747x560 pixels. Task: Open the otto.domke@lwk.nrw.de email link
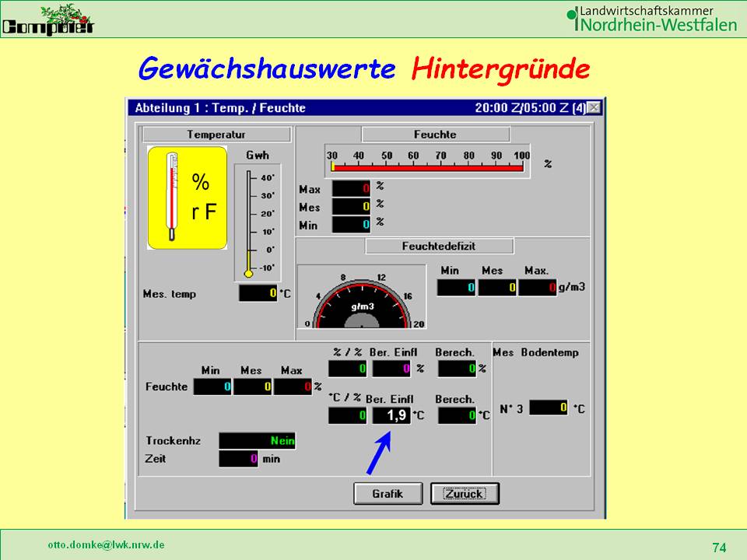(106, 545)
